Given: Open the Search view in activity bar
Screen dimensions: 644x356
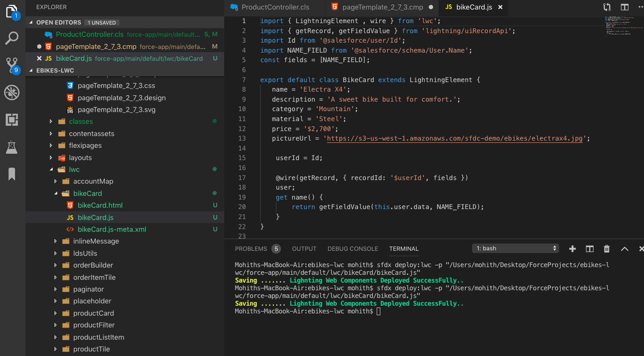Looking at the screenshot, I should 12,38.
